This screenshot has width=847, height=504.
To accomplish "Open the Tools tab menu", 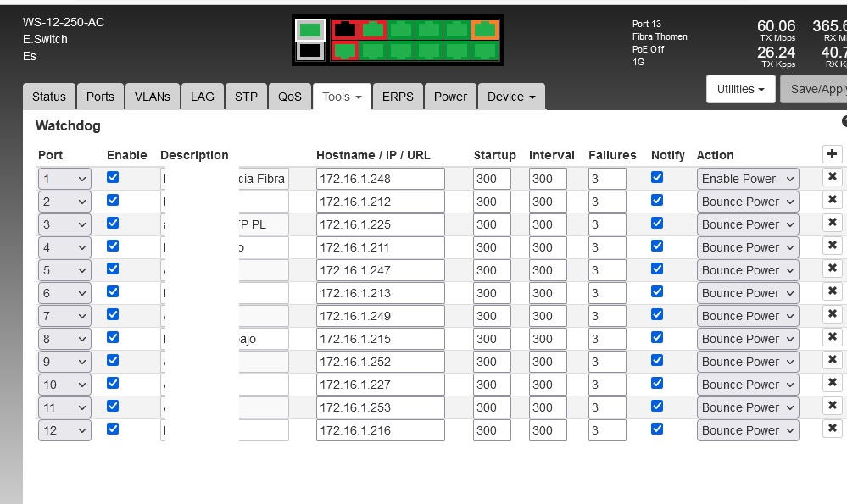I will 342,97.
